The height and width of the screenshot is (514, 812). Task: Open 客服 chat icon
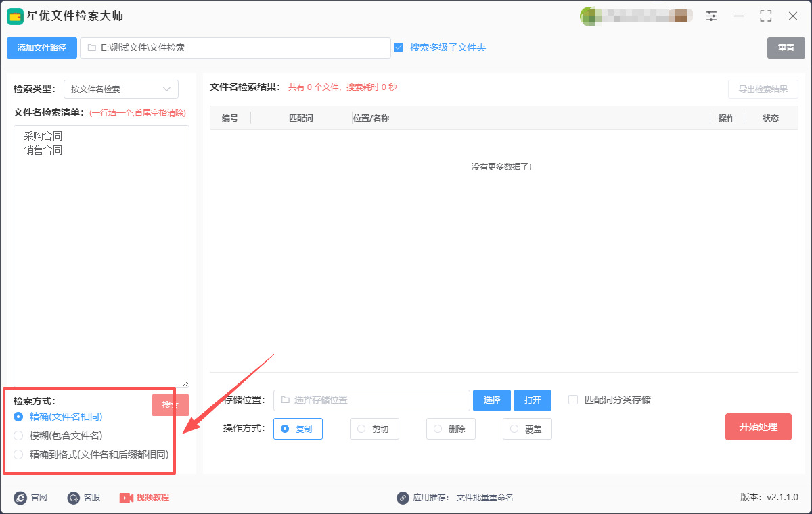coord(74,498)
